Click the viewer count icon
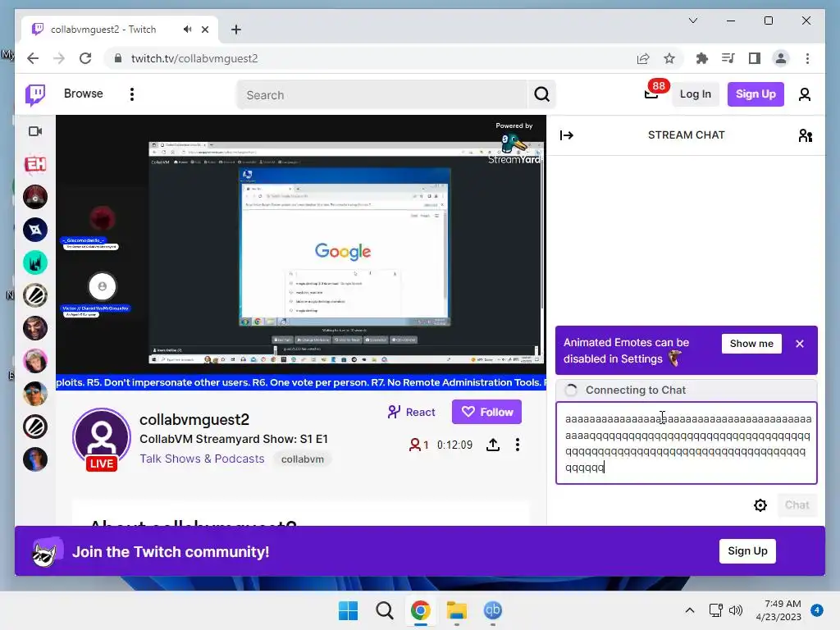Viewport: 840px width, 630px height. click(414, 445)
